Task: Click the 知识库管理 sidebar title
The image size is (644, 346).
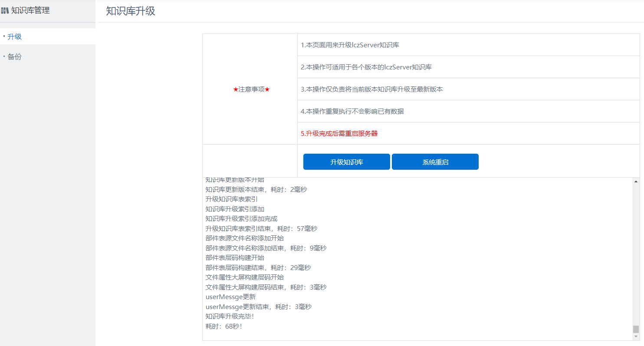Action: click(30, 10)
